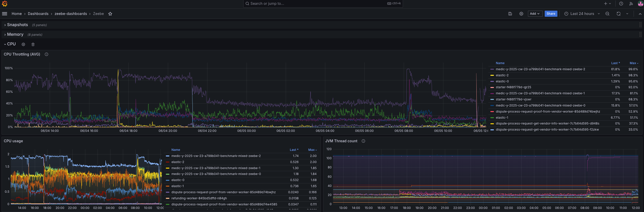
Task: Open Last 24 hours time picker
Action: [x=582, y=14]
